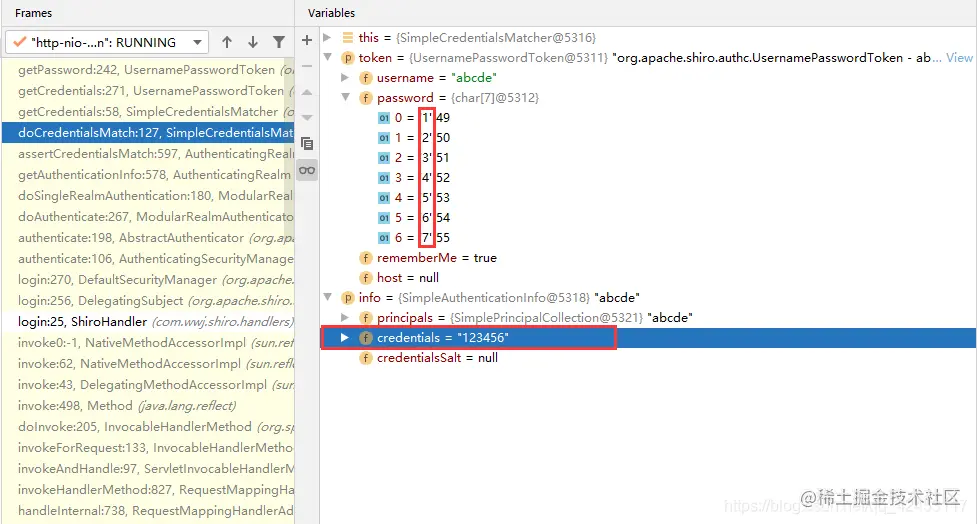Select frame doCredentialsMatch:127
Screen dimensions: 977x524
click(148, 133)
